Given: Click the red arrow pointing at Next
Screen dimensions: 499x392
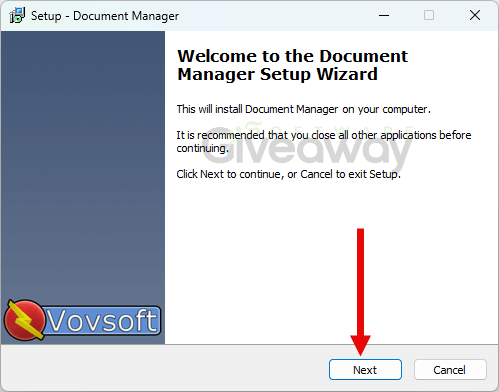Looking at the screenshot, I should pyautogui.click(x=360, y=292).
